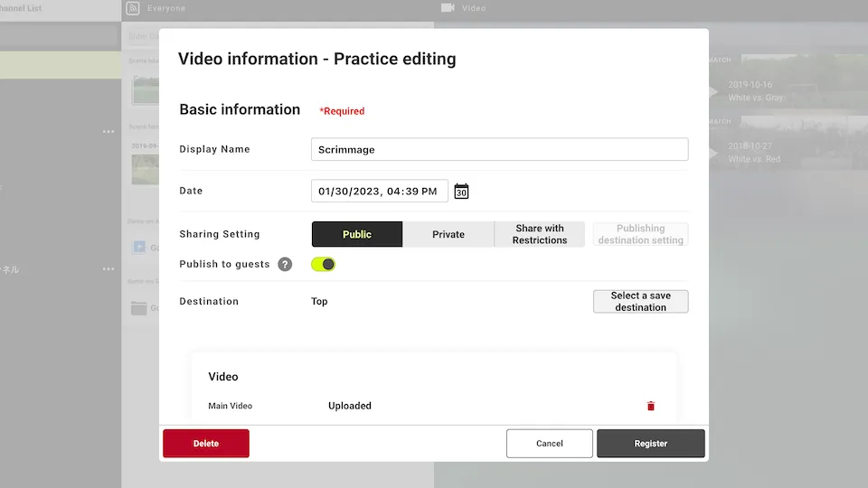The image size is (868, 488).
Task: Toggle the Publish to guests switch
Action: 324,265
